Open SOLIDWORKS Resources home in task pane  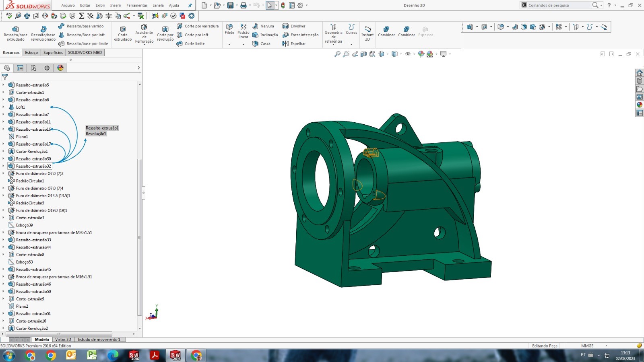640,73
